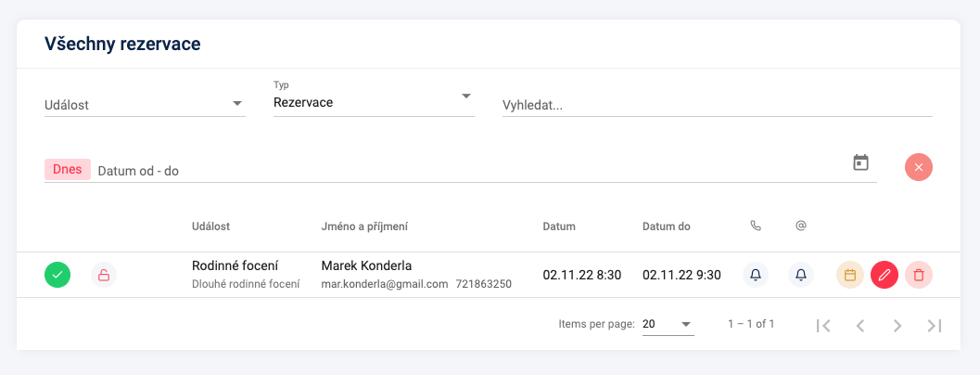This screenshot has height=375, width=980.
Task: Open the Událost dropdown filter
Action: tap(145, 104)
